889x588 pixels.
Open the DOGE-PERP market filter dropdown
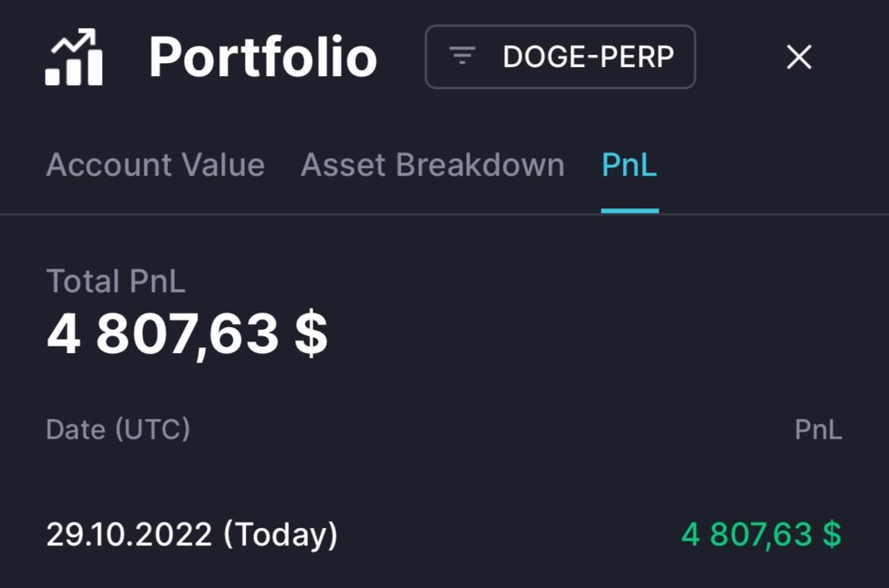[560, 57]
